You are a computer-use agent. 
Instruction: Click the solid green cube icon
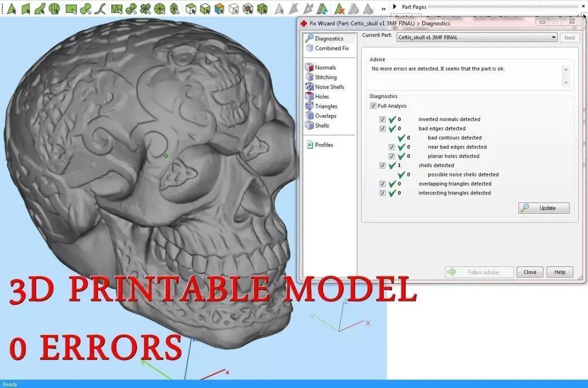click(x=262, y=8)
